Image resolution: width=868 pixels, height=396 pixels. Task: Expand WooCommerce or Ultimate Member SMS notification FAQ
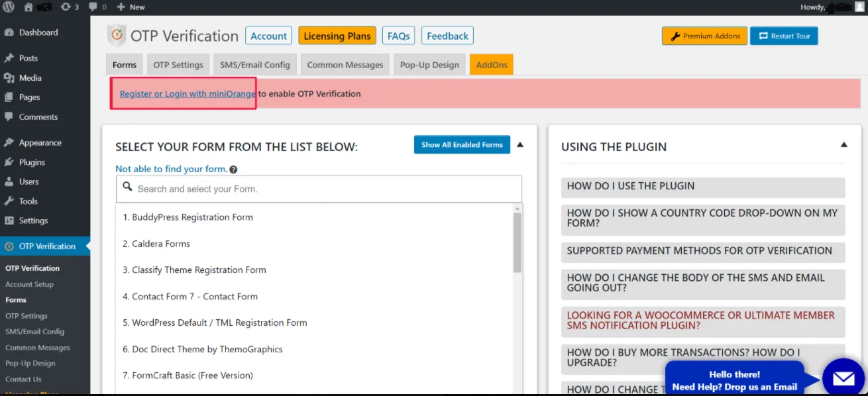click(703, 321)
